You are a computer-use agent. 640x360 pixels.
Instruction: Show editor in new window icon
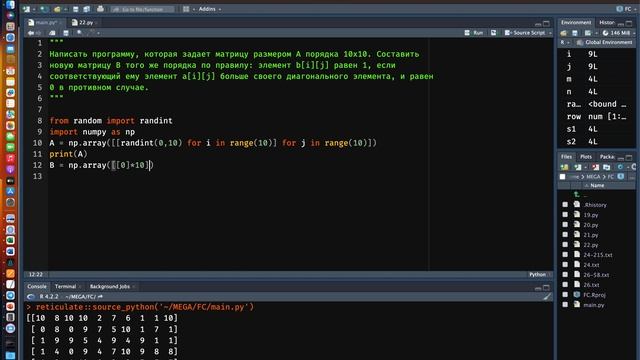(52, 33)
